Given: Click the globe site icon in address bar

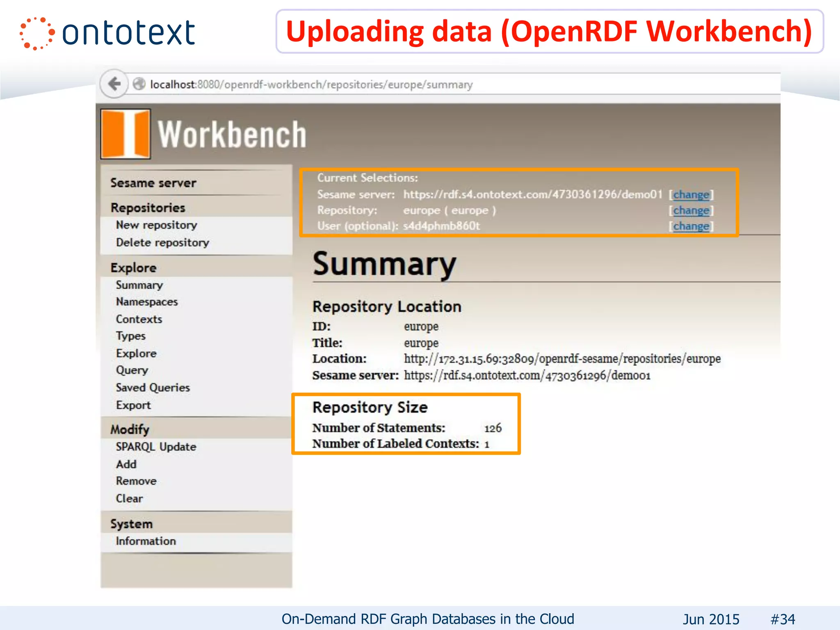Looking at the screenshot, I should click(x=139, y=84).
